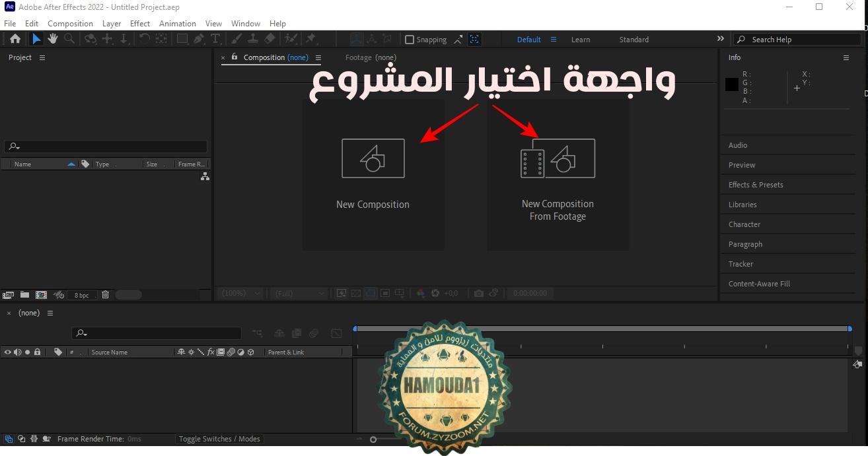
Task: Open the Default workspace menu
Action: tap(554, 40)
